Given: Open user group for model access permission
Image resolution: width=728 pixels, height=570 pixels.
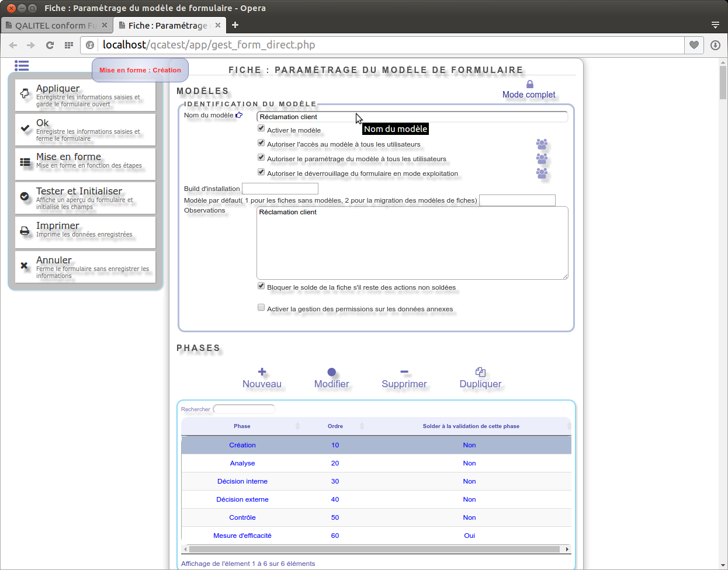Looking at the screenshot, I should tap(542, 144).
